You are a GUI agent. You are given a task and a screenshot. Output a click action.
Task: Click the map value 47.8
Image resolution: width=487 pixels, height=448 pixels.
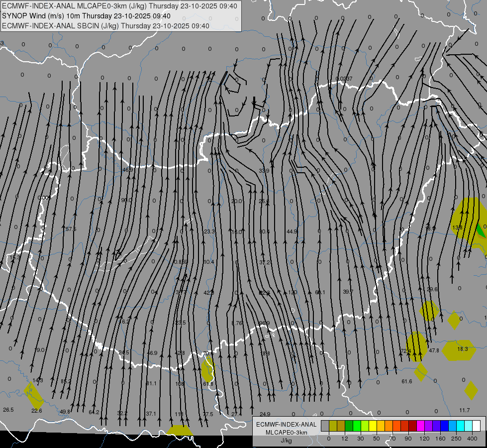[434, 351]
